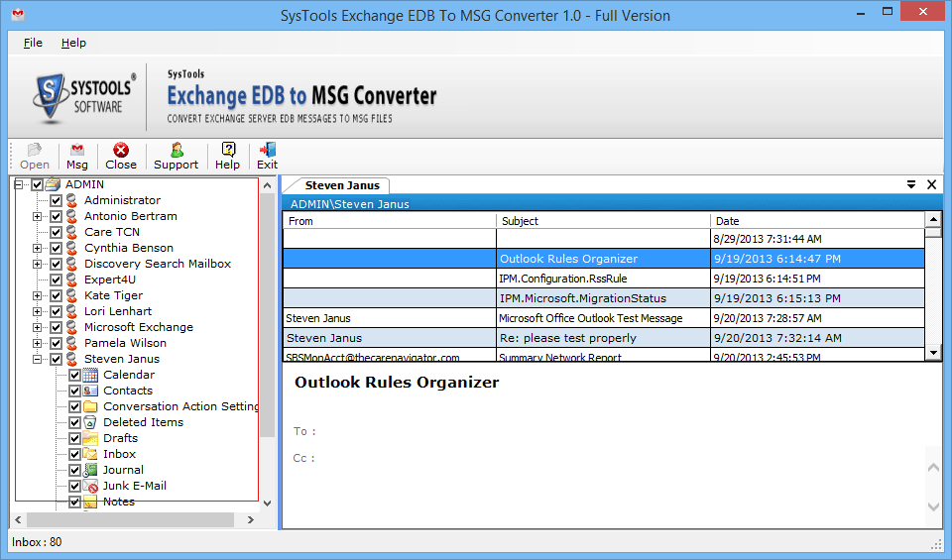The width and height of the screenshot is (952, 560).
Task: Expand the Discovery Search Mailbox node
Action: coord(38,264)
